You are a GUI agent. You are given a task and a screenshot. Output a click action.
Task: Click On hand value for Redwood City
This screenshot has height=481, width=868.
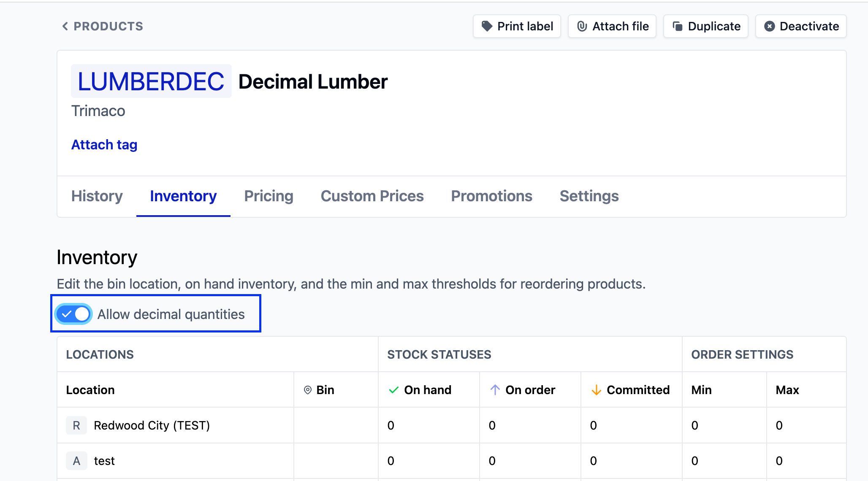point(391,425)
